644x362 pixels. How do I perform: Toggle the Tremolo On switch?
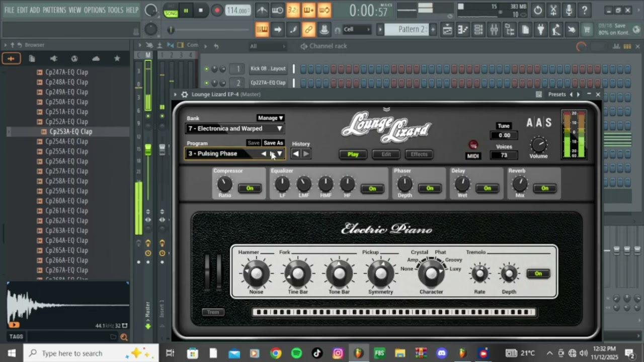tap(538, 274)
